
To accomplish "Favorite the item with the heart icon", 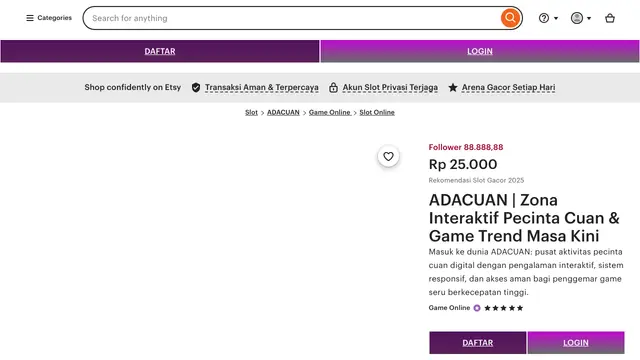I will 388,156.
